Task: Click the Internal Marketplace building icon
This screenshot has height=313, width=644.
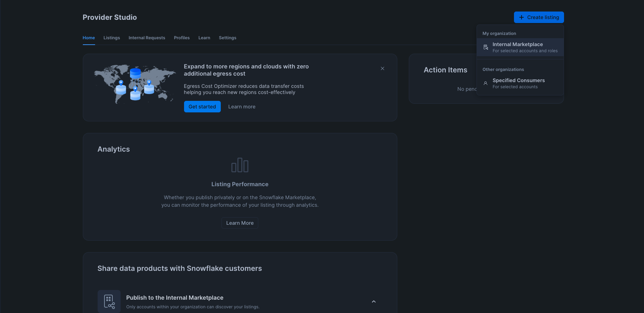Action: click(x=486, y=47)
